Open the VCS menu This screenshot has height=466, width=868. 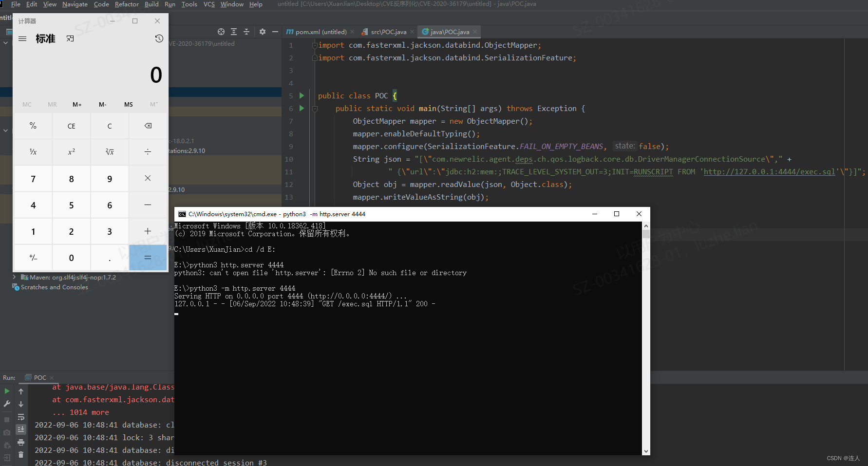[209, 4]
